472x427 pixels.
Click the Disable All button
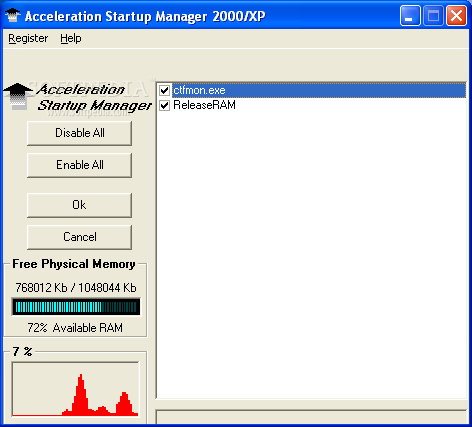click(x=79, y=133)
